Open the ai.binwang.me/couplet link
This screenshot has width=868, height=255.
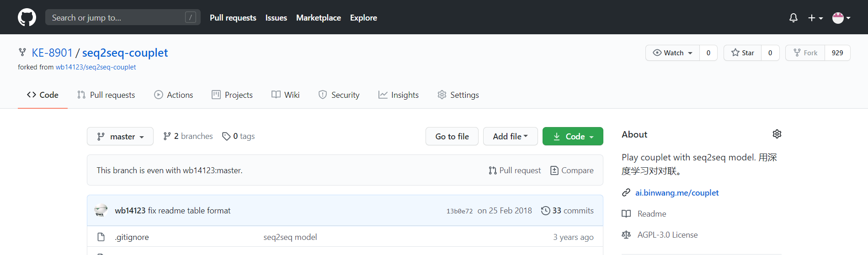pyautogui.click(x=677, y=193)
